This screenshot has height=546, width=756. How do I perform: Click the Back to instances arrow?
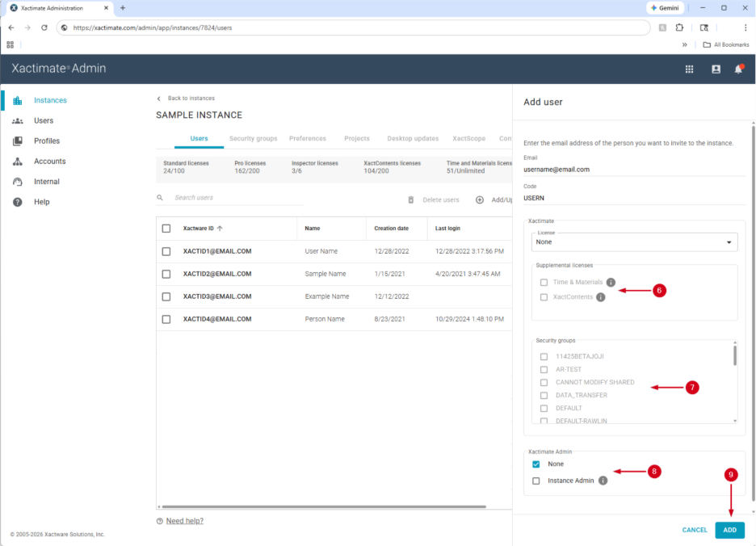click(159, 99)
